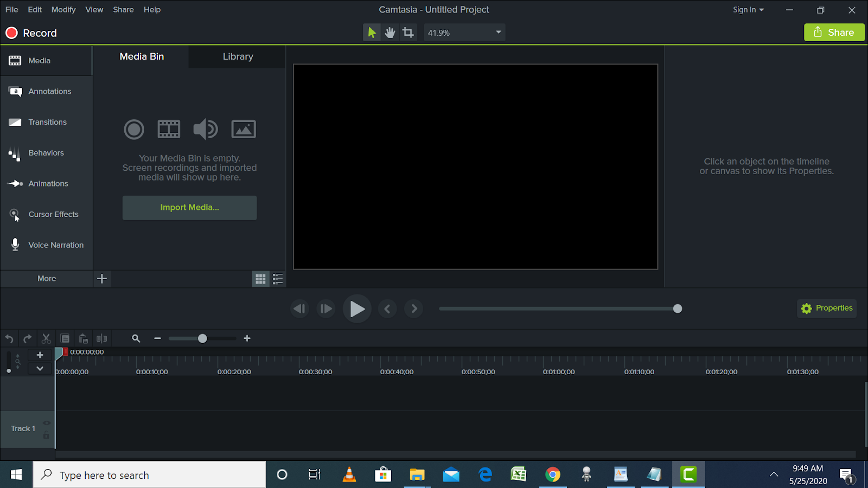Click the red playhead out-point marker
The height and width of the screenshot is (488, 868).
tap(66, 351)
